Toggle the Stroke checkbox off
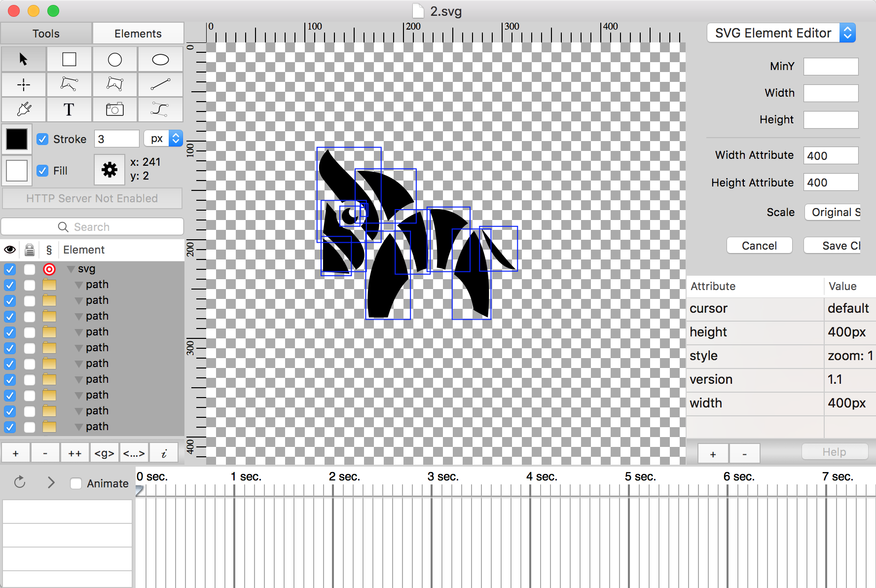 42,139
